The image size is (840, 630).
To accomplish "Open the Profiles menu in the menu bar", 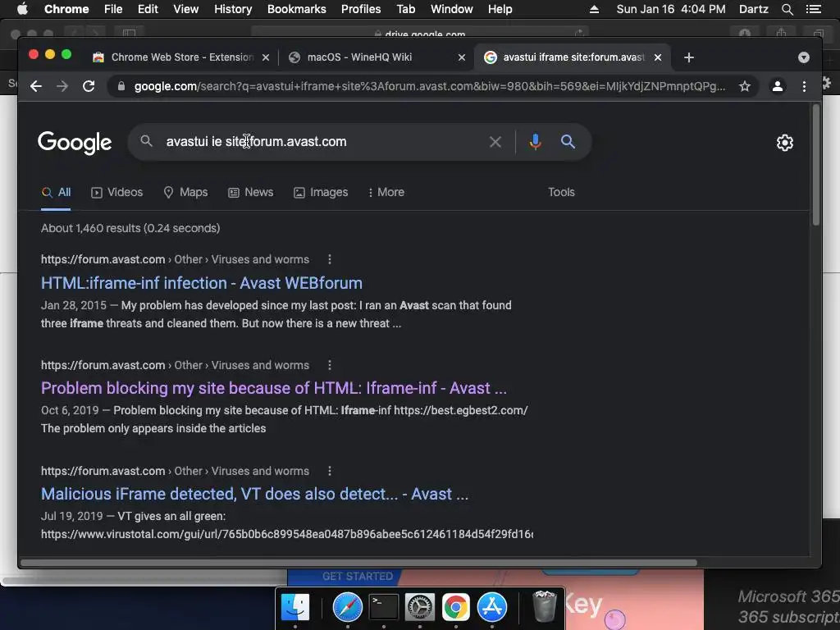I will pyautogui.click(x=361, y=9).
